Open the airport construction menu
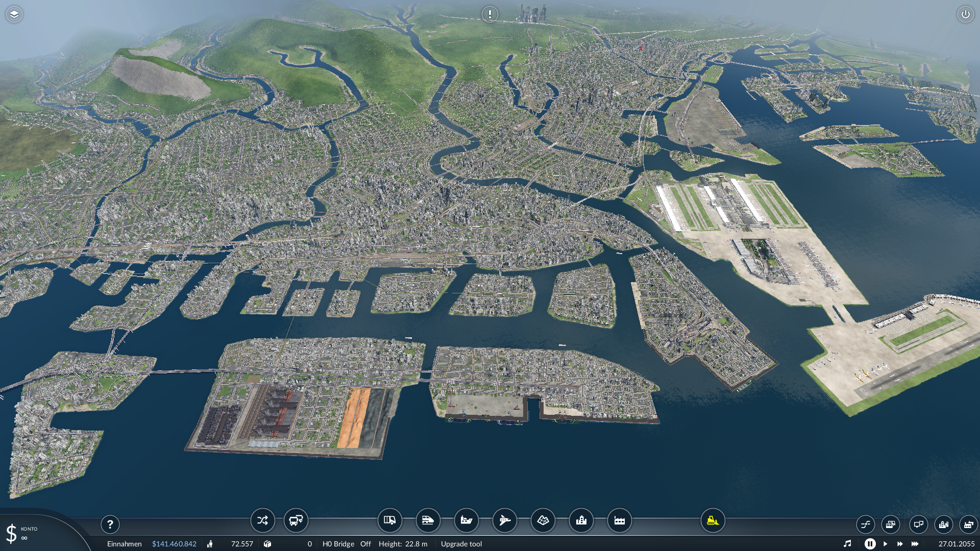 (x=505, y=520)
